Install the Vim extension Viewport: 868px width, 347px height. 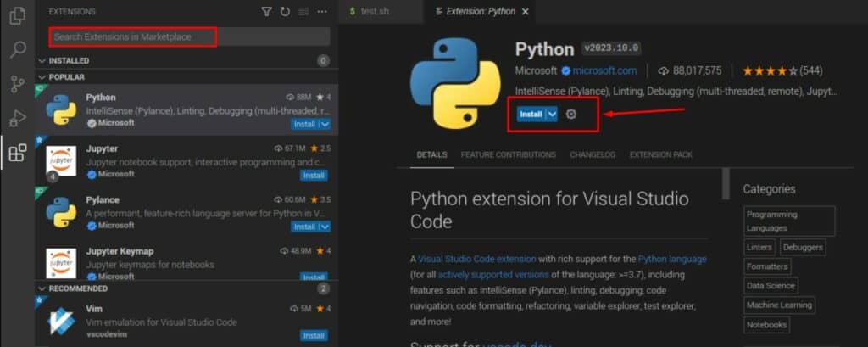[314, 335]
